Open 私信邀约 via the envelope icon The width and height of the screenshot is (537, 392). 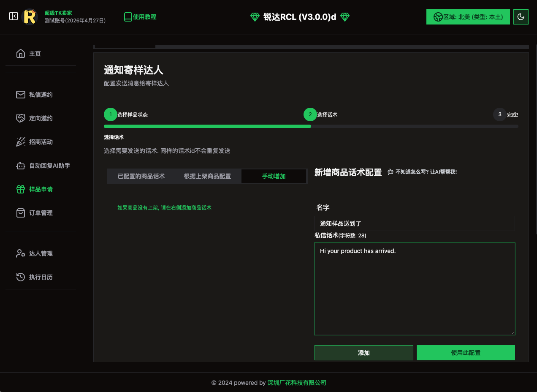pos(20,95)
